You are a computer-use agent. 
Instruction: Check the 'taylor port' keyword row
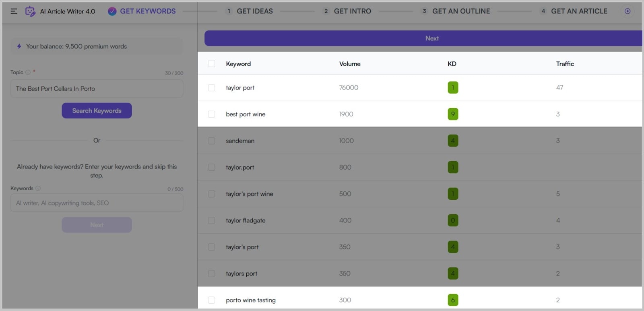(211, 87)
